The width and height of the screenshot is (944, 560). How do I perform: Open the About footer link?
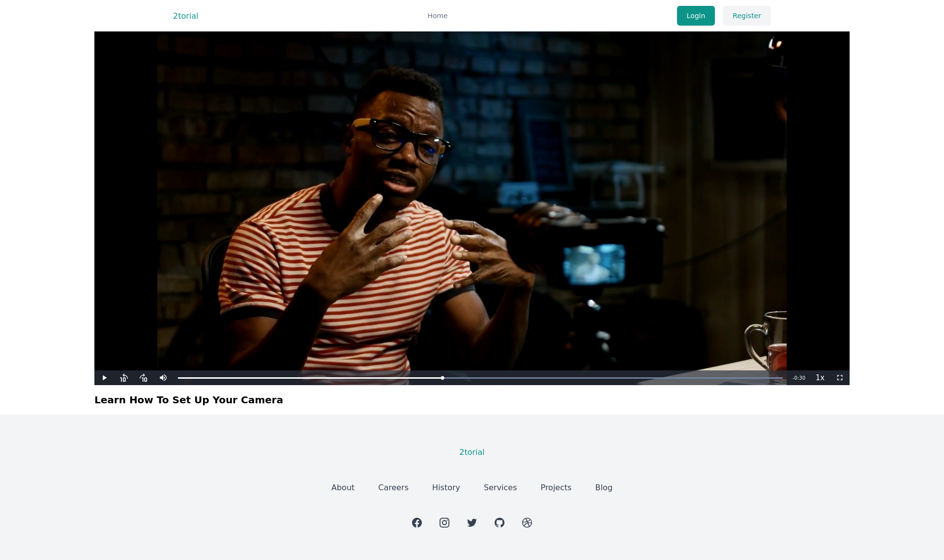tap(343, 487)
